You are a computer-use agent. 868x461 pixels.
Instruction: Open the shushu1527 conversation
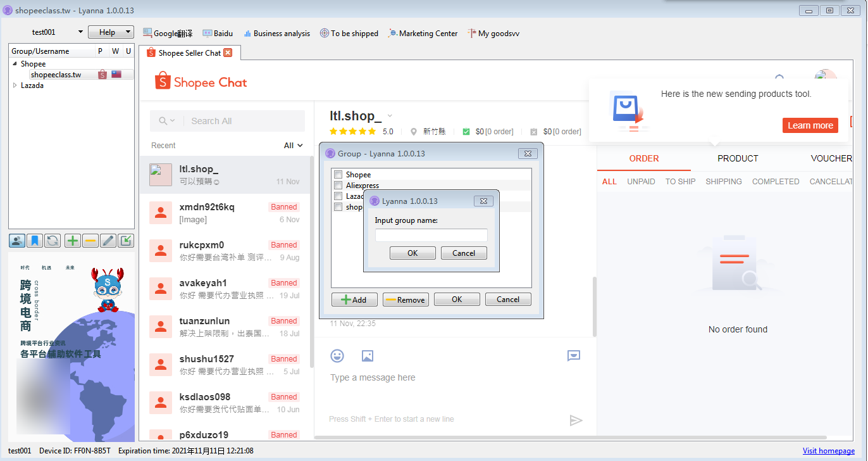coord(226,365)
